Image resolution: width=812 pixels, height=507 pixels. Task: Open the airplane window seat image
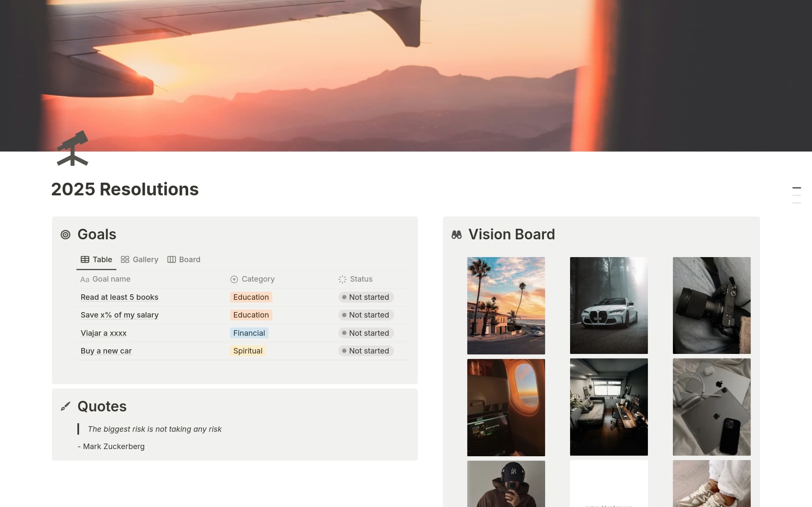coord(506,407)
